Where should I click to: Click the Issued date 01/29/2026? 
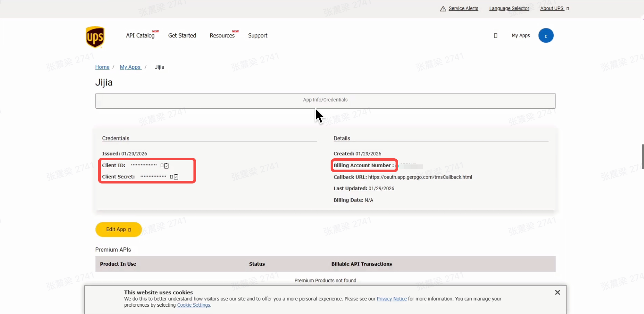[134, 154]
